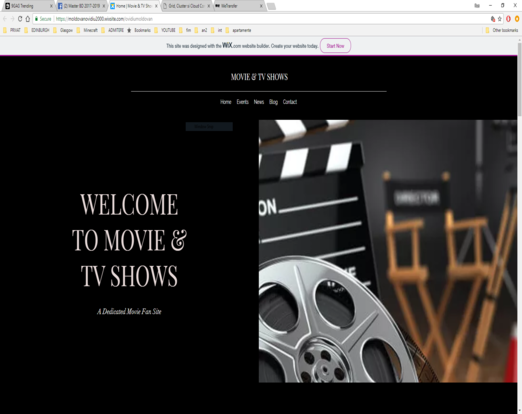The image size is (522, 414).
Task: Open the News menu item
Action: [x=259, y=102]
